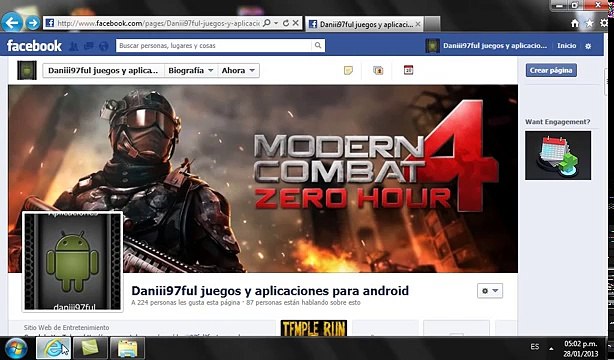Click the calendar event icon in page header

[408, 70]
